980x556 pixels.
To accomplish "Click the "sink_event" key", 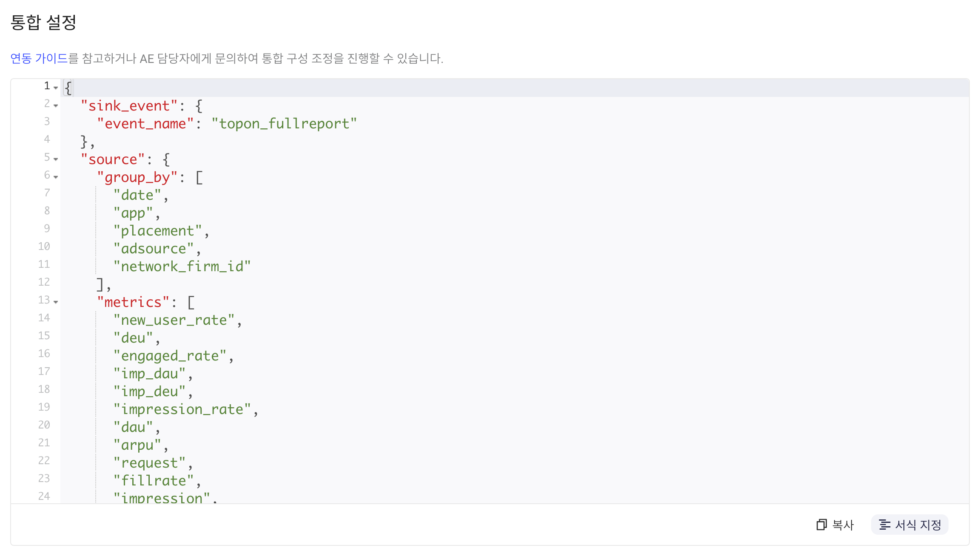I will (x=129, y=106).
